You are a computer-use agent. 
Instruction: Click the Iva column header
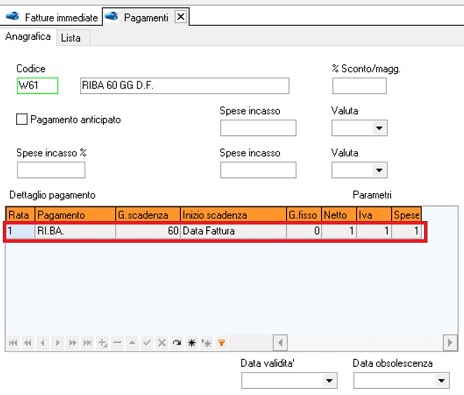pyautogui.click(x=374, y=215)
